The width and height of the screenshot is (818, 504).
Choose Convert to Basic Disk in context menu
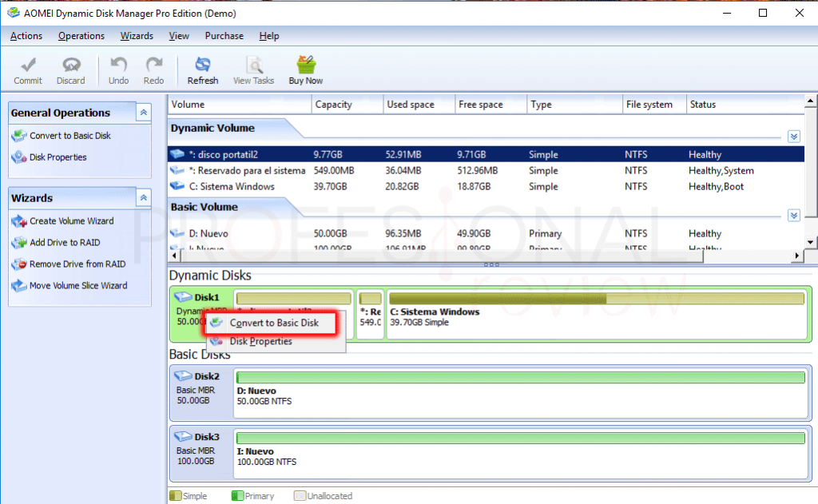(x=274, y=323)
